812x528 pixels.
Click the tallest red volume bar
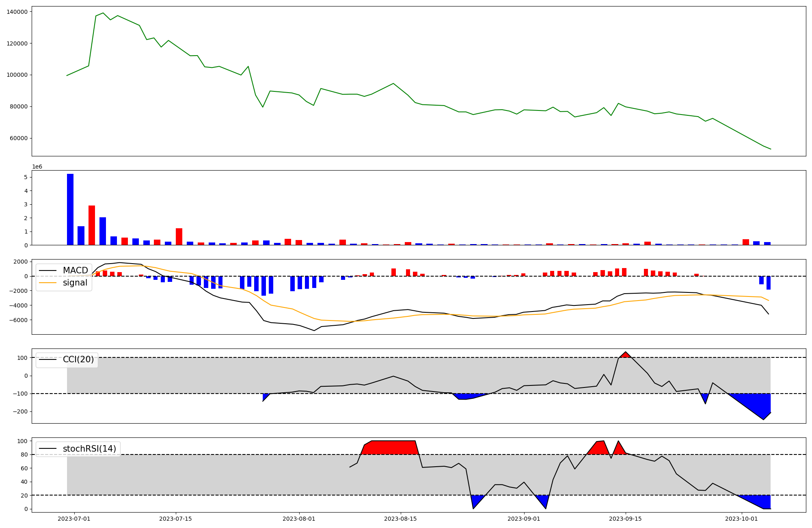pos(92,225)
